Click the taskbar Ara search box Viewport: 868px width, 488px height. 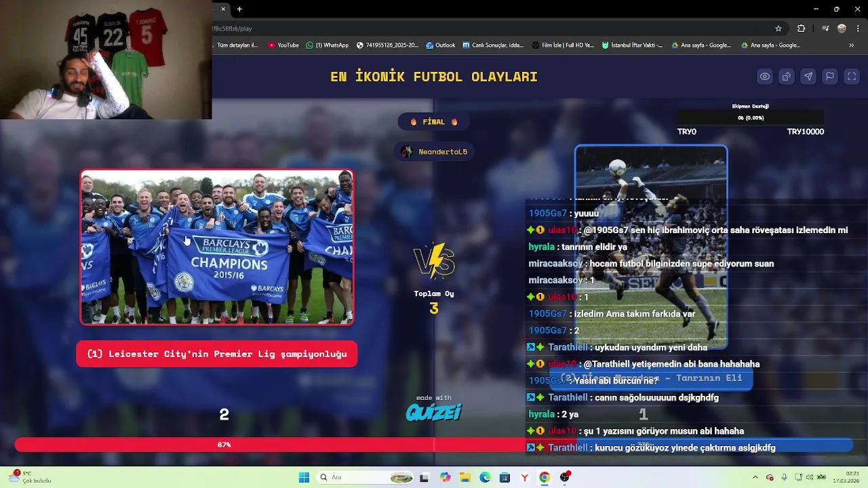[x=364, y=478]
